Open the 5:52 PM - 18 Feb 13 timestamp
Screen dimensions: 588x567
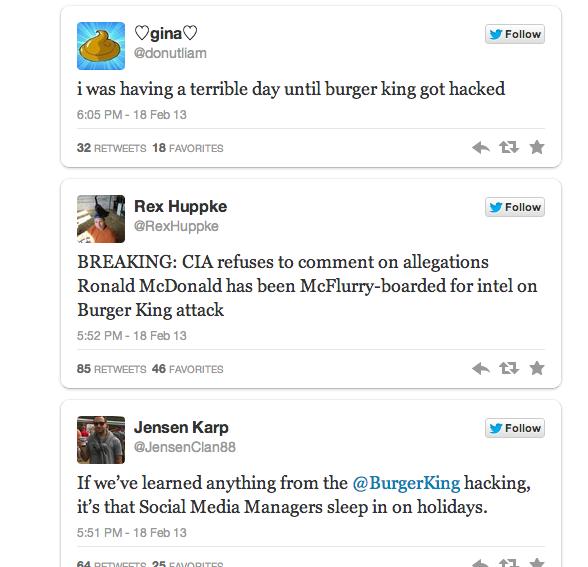[132, 336]
